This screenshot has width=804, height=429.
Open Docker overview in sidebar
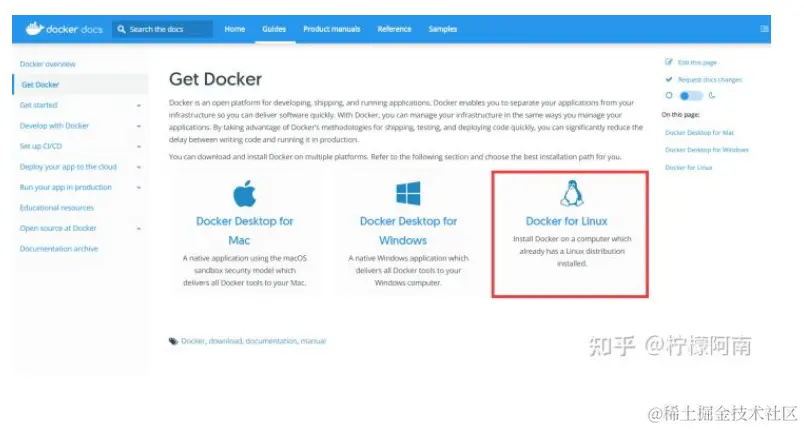pyautogui.click(x=48, y=64)
